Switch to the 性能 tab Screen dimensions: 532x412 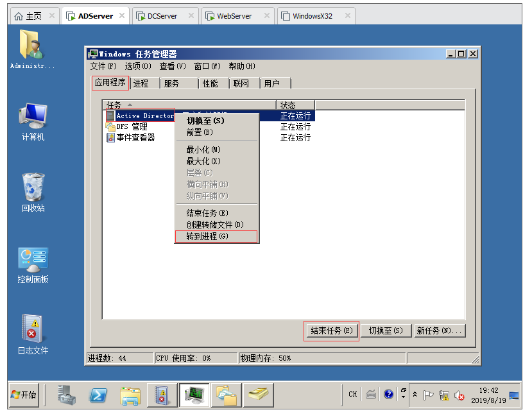click(x=210, y=83)
